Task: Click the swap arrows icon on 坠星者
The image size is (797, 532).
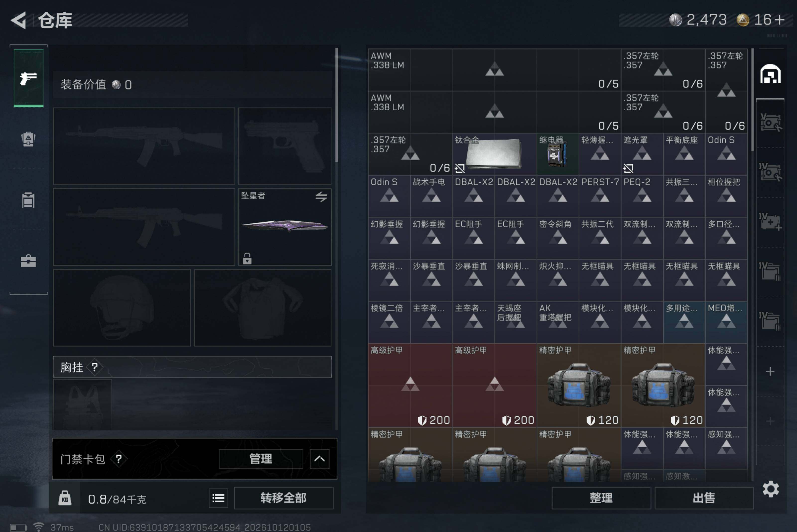Action: click(321, 197)
